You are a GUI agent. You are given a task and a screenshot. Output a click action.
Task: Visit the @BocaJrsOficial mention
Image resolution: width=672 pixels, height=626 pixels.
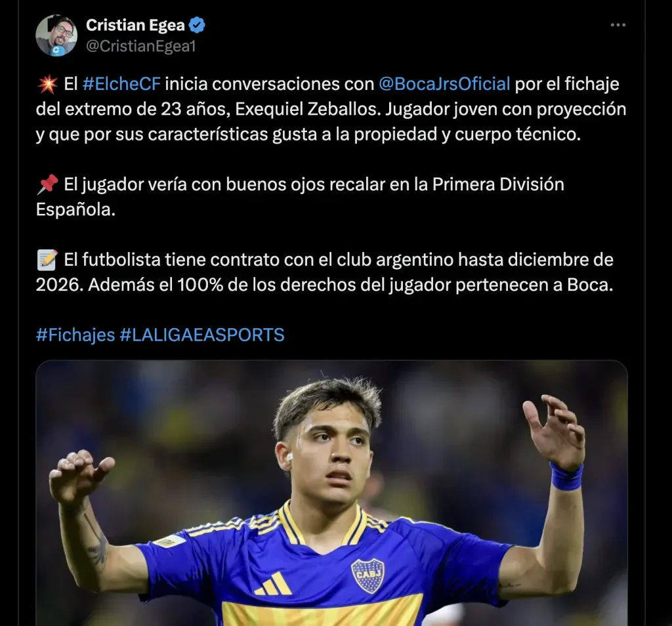coord(444,84)
